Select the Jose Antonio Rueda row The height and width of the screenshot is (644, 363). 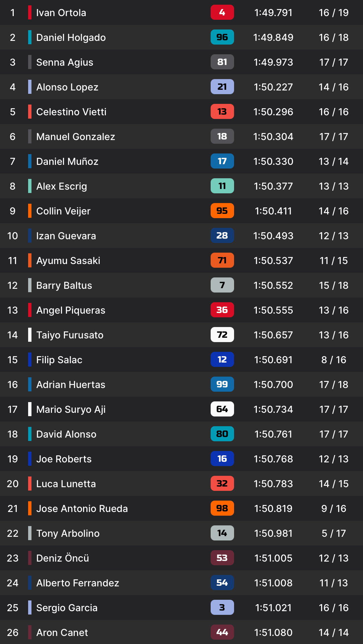pos(181,508)
